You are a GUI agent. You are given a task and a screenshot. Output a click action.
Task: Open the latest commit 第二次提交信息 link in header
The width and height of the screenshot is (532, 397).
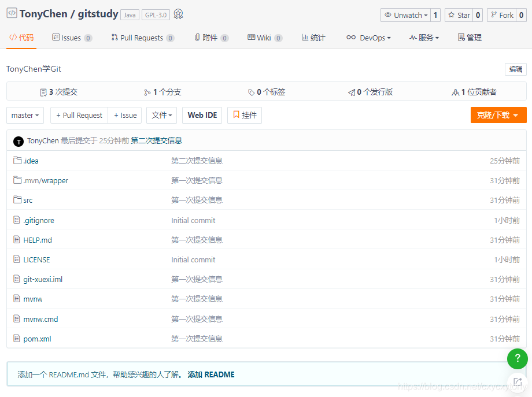point(156,140)
